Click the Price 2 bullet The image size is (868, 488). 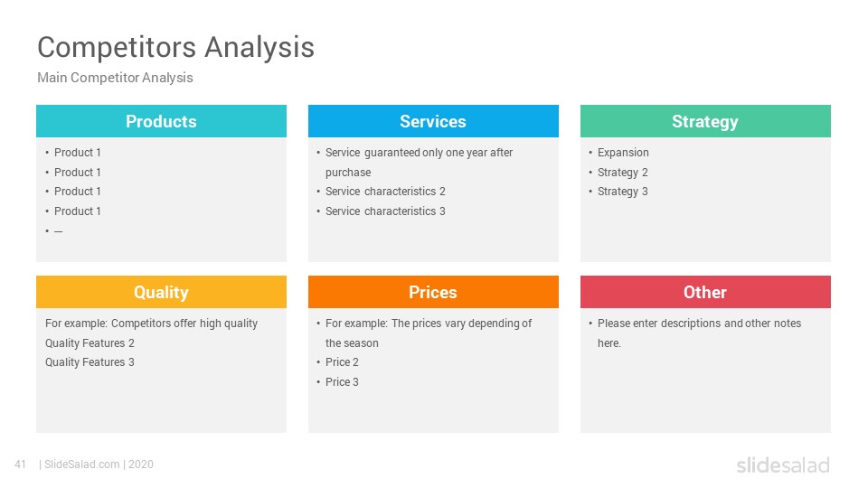[x=342, y=362]
